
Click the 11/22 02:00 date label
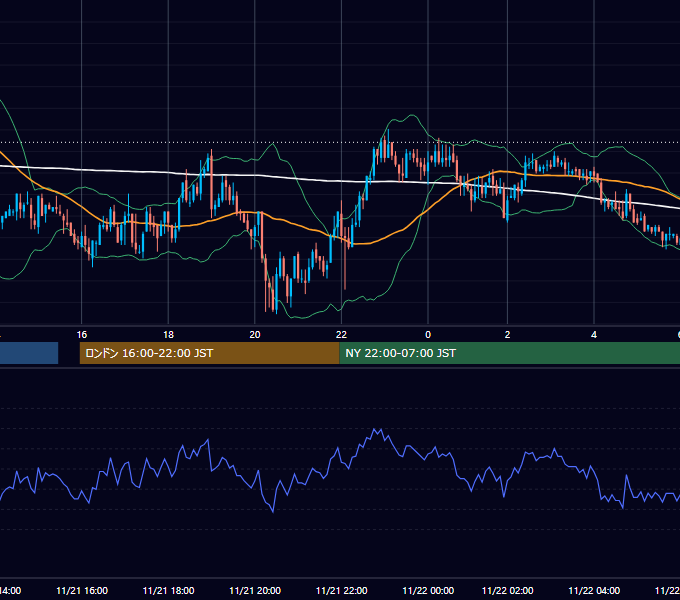click(507, 590)
